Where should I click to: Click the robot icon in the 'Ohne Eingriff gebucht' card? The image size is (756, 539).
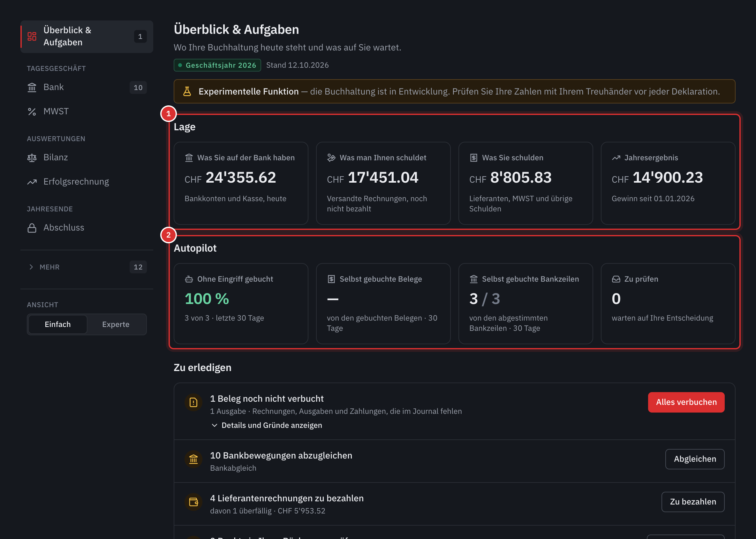[189, 279]
